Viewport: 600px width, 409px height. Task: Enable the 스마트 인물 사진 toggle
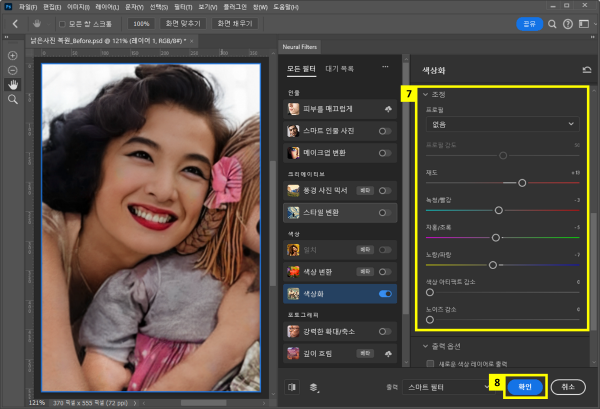pos(385,131)
